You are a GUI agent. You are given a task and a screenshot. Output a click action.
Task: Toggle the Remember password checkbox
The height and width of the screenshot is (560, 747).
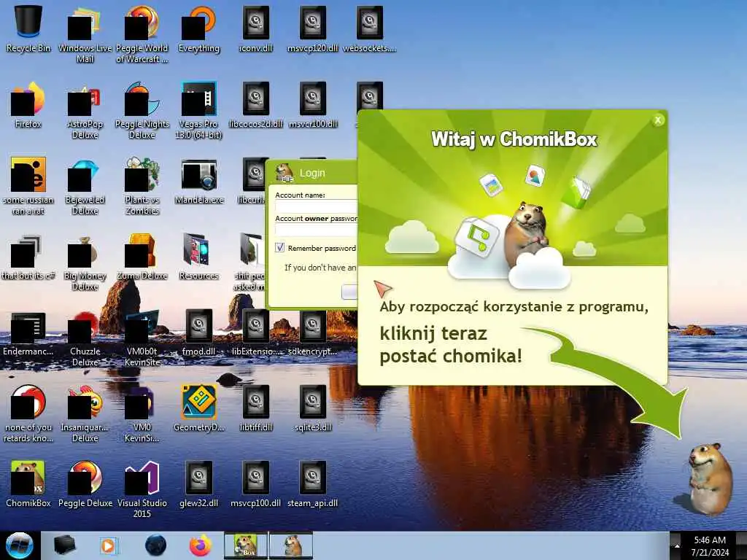280,248
